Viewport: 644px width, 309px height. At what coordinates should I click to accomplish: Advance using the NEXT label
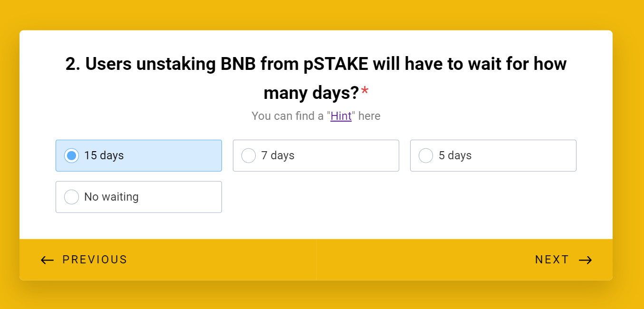pos(552,260)
